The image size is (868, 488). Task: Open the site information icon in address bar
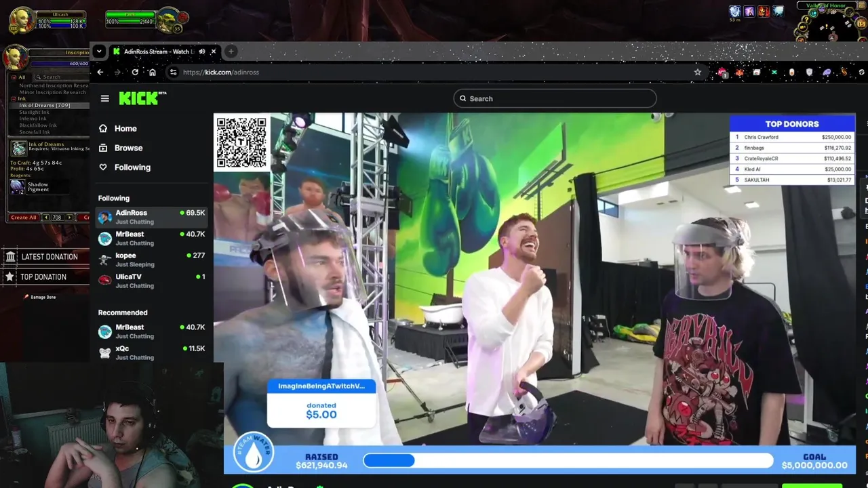pos(173,72)
